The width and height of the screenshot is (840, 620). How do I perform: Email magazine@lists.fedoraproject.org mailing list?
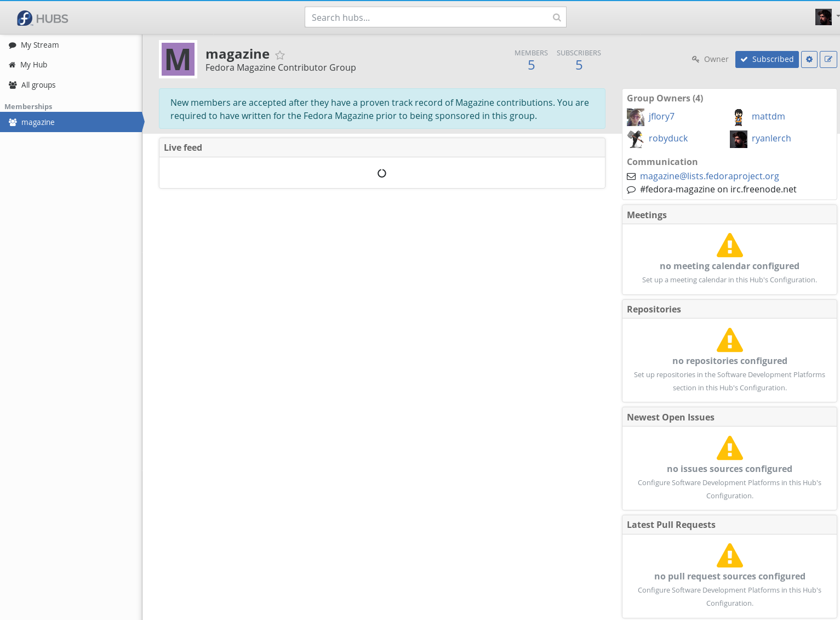click(710, 176)
